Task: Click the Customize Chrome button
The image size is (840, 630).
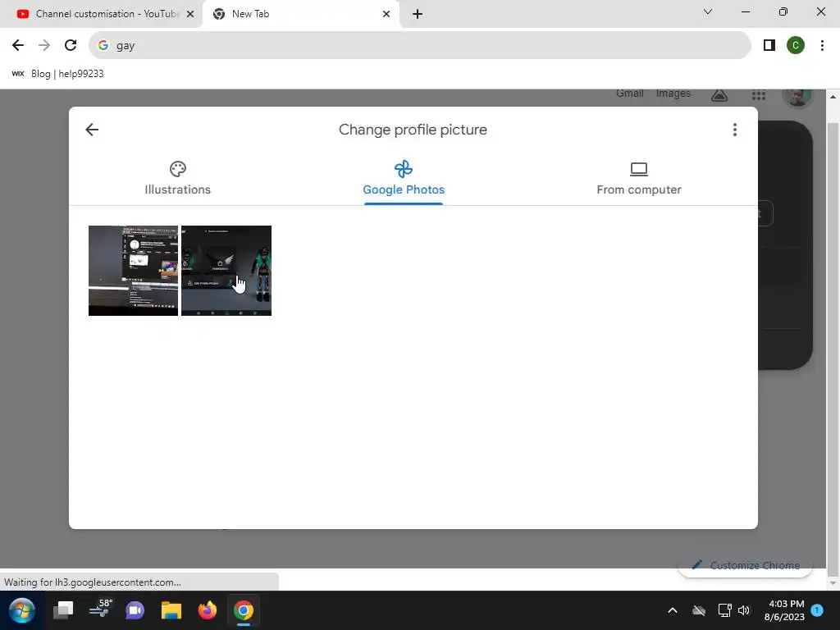Action: 745,565
